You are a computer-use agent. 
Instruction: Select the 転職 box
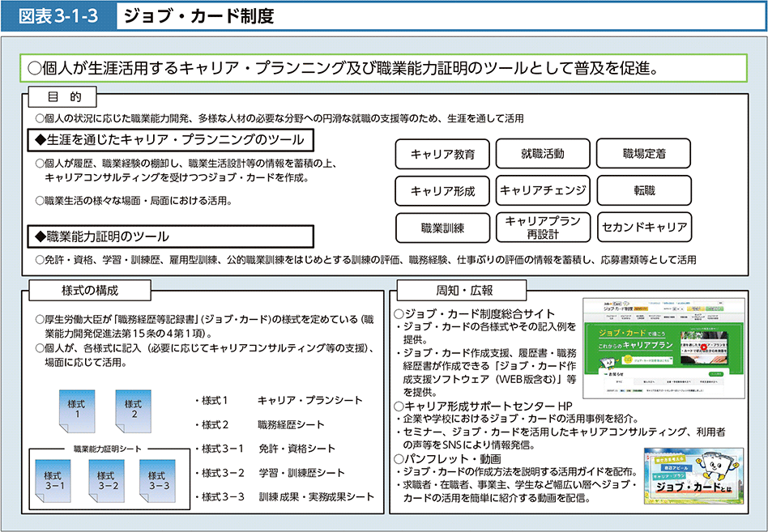click(644, 191)
